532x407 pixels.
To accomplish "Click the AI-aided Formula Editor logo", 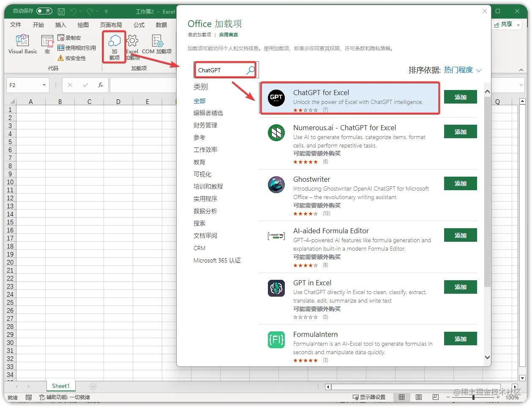I will click(x=276, y=236).
